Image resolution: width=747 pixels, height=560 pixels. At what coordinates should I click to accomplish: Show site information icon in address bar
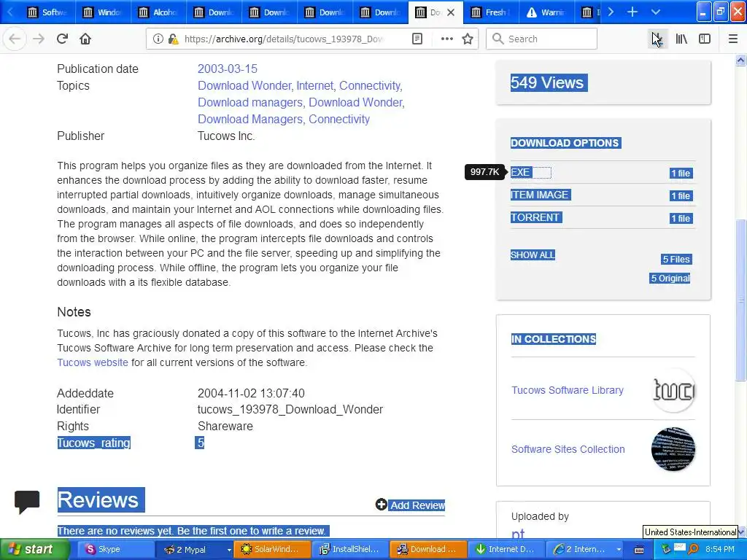coord(158,39)
